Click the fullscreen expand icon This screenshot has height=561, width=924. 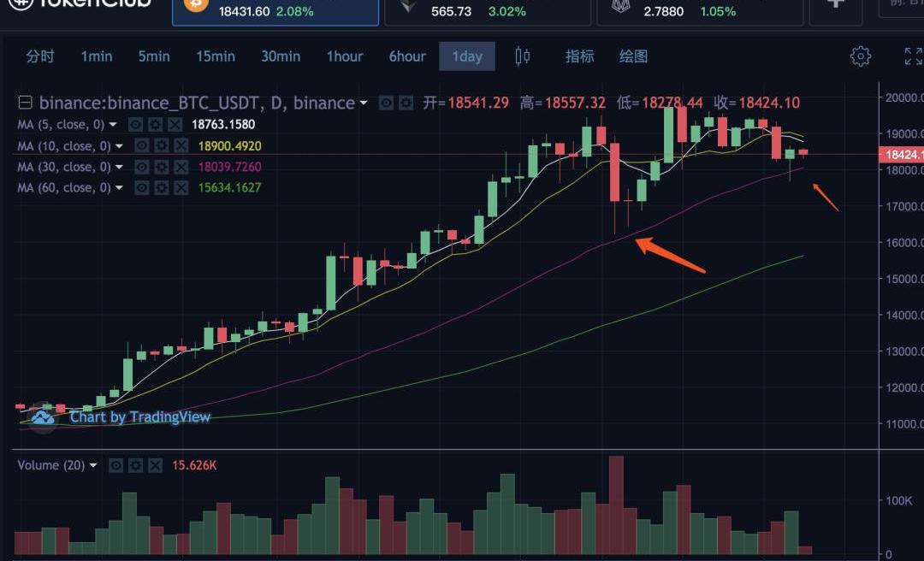[x=913, y=56]
